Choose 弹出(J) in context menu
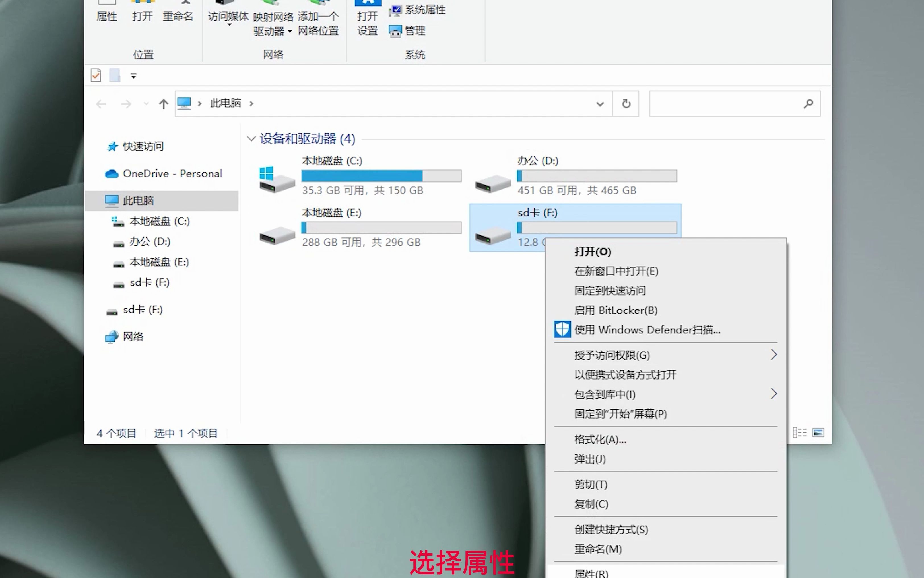Screen dimensions: 924x578 coord(666,459)
